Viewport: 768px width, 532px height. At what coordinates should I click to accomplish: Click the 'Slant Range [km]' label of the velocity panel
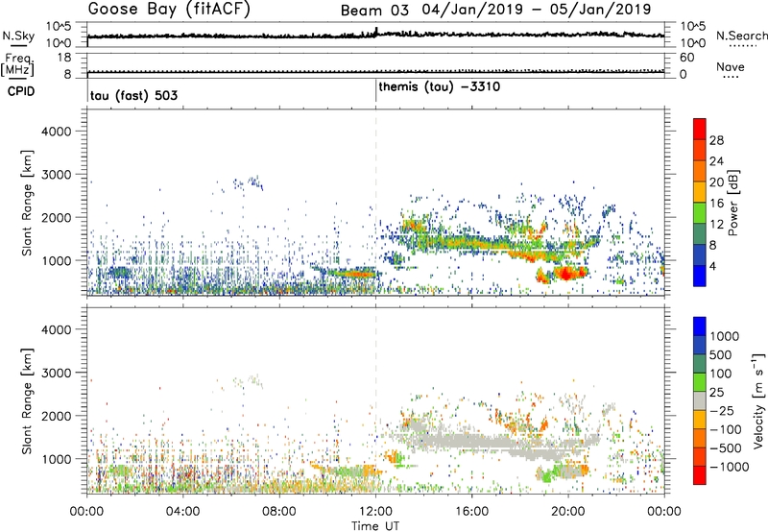tap(27, 400)
